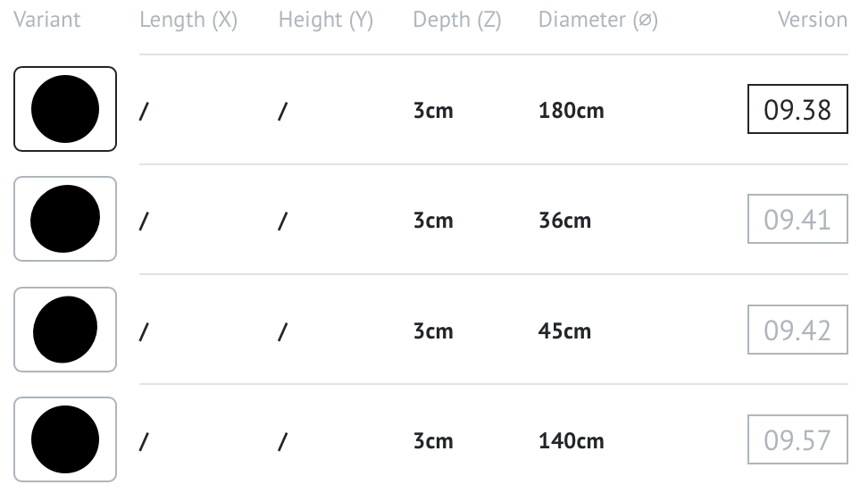This screenshot has width=868, height=493.
Task: Click the 3cm depth in the 180cm row
Action: pyautogui.click(x=433, y=111)
